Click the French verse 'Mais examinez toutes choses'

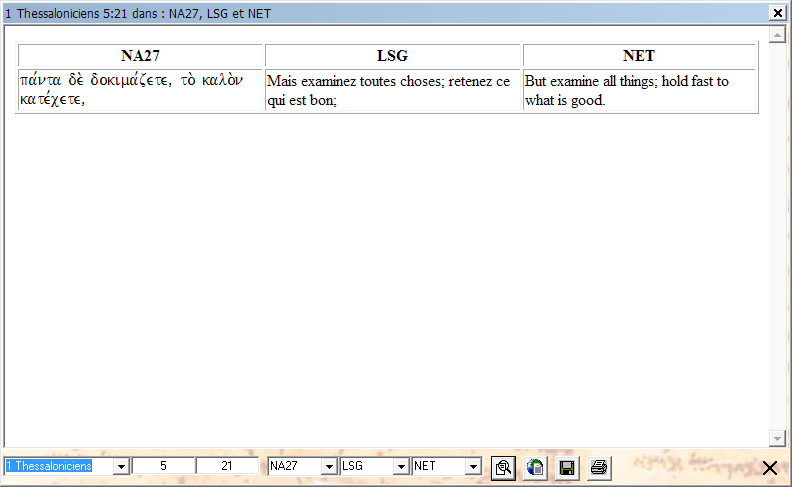point(392,90)
